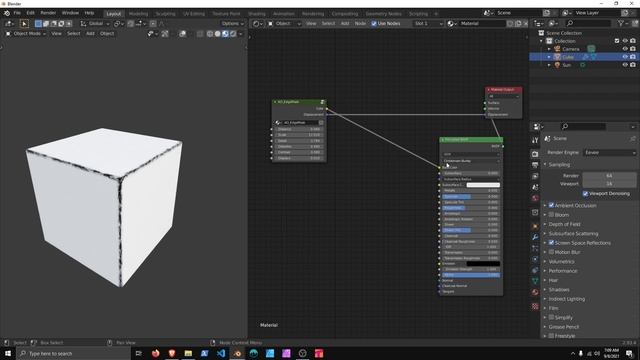Open the node editor Node menu

360,24
